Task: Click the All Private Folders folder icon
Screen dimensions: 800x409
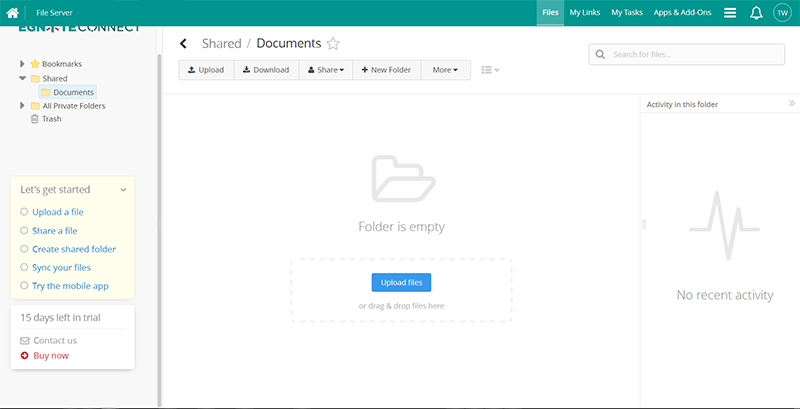Action: pos(35,106)
